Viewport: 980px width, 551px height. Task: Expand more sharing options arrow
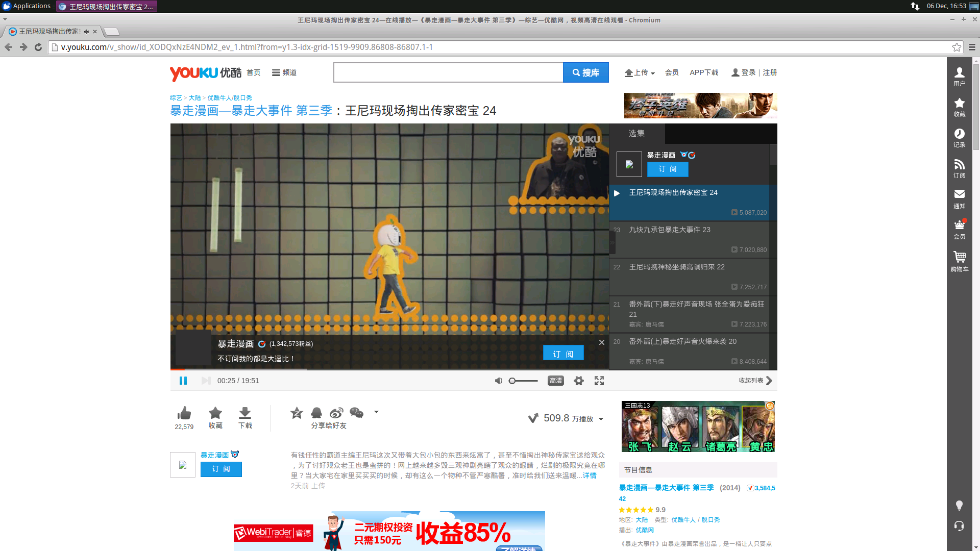[376, 412]
